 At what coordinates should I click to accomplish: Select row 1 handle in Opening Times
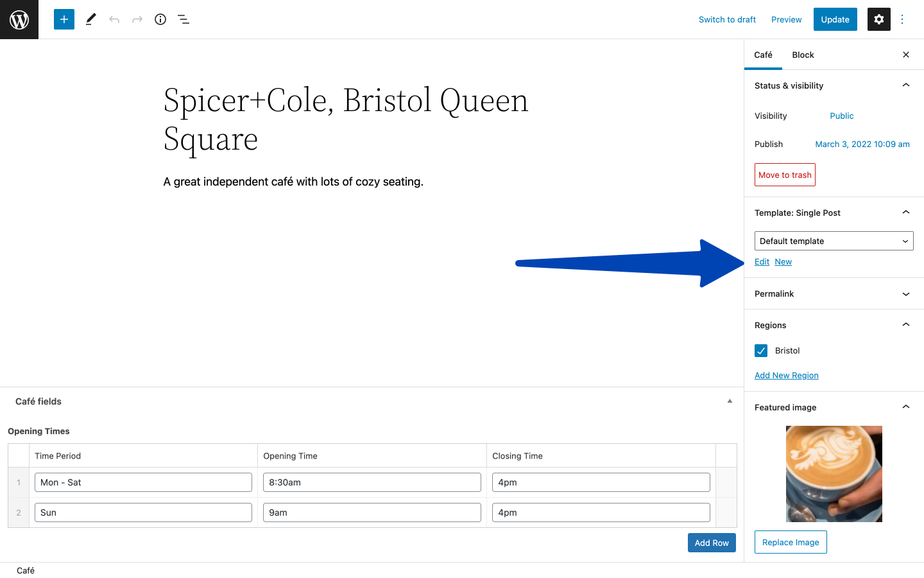19,482
